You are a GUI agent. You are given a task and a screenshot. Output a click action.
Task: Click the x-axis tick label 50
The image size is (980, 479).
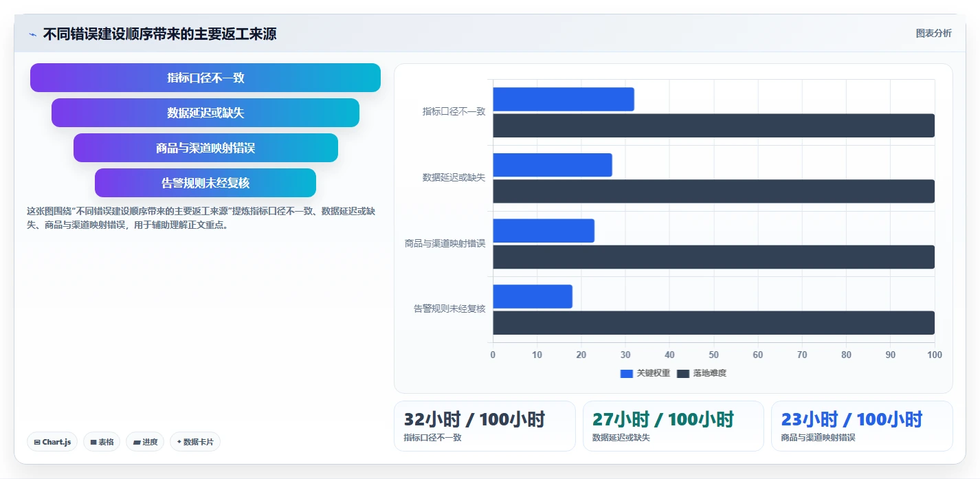point(713,355)
